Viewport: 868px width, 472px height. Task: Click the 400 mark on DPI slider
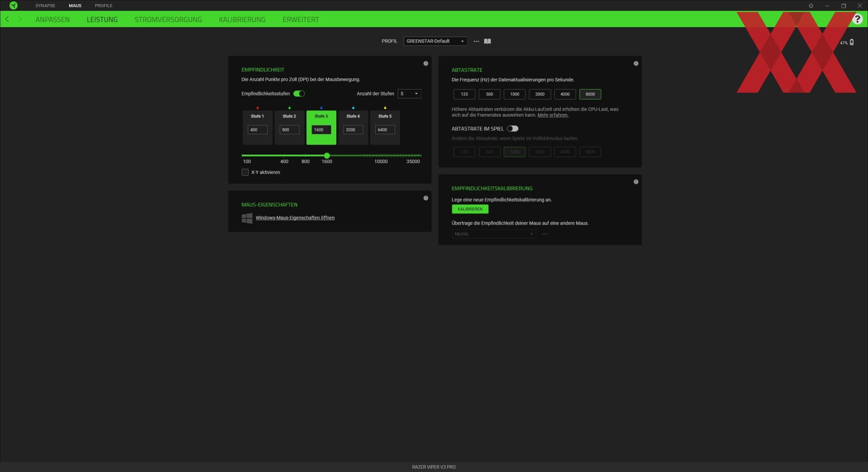point(284,161)
